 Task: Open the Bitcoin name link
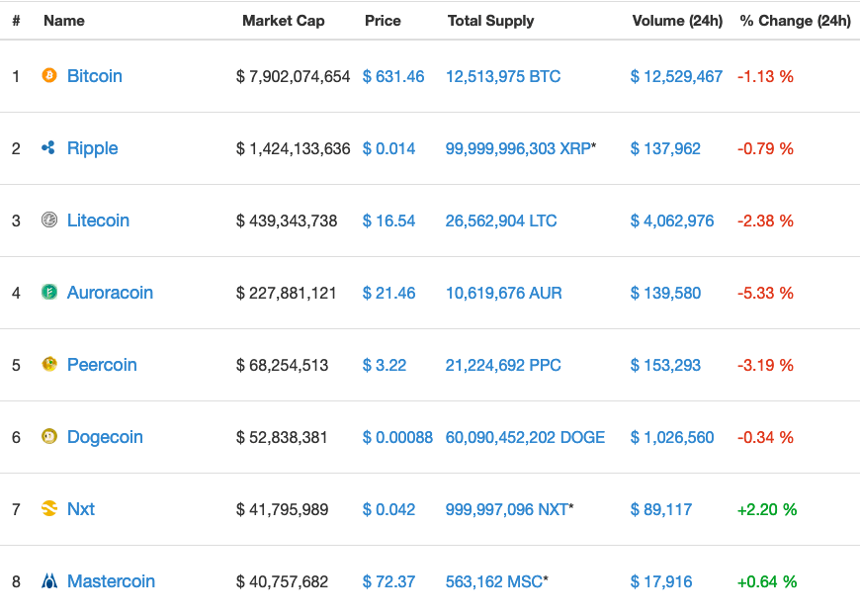click(95, 76)
